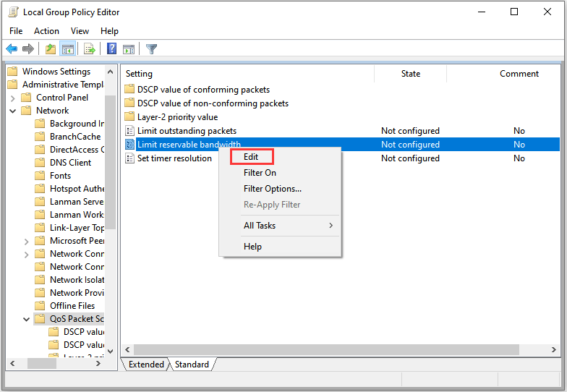Click the Control Panel folder icon
Screen dimensions: 567x392
26,98
